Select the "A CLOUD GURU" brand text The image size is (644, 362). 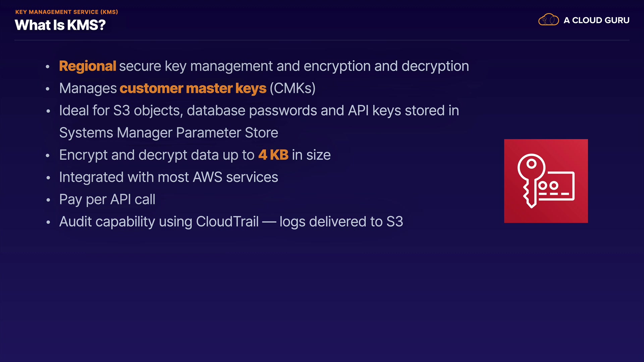click(596, 20)
